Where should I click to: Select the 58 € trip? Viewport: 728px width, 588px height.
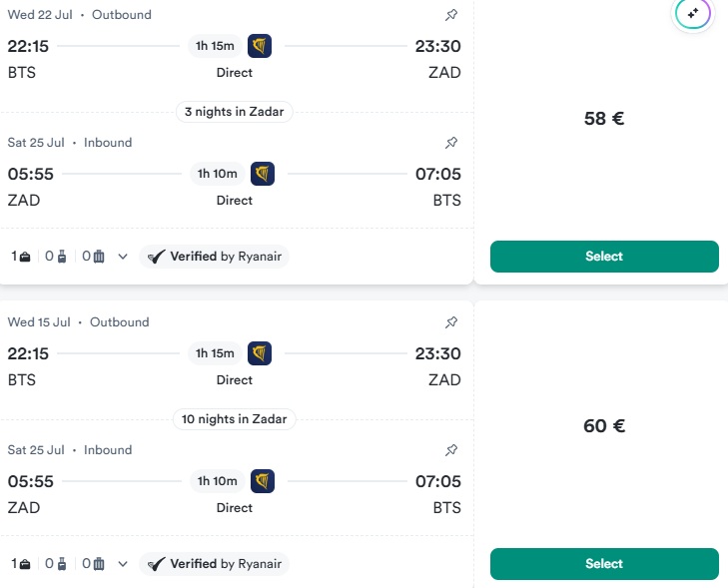click(x=604, y=257)
